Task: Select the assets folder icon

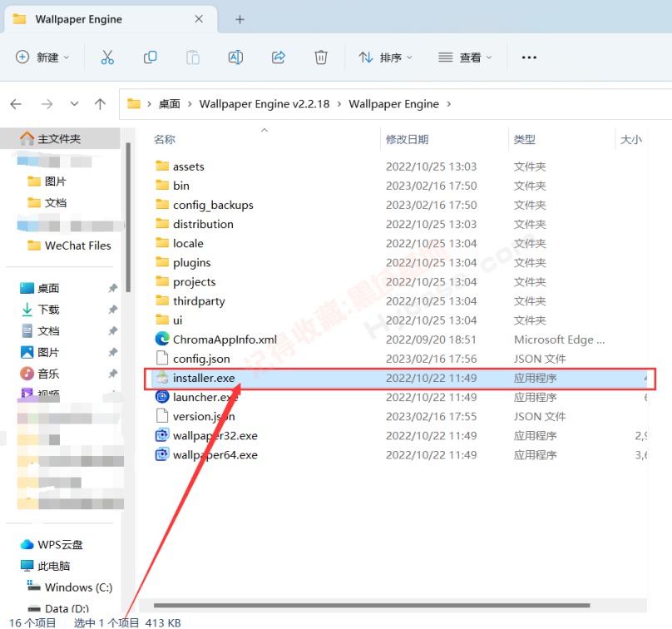Action: click(x=162, y=166)
